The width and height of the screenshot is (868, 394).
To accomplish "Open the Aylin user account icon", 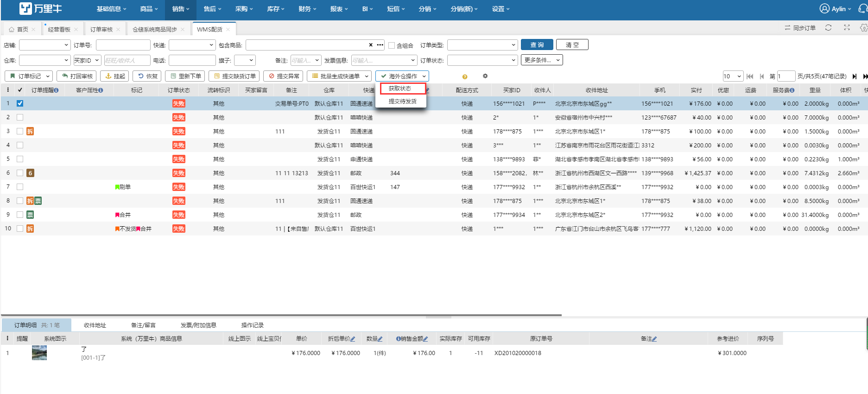I will [824, 9].
